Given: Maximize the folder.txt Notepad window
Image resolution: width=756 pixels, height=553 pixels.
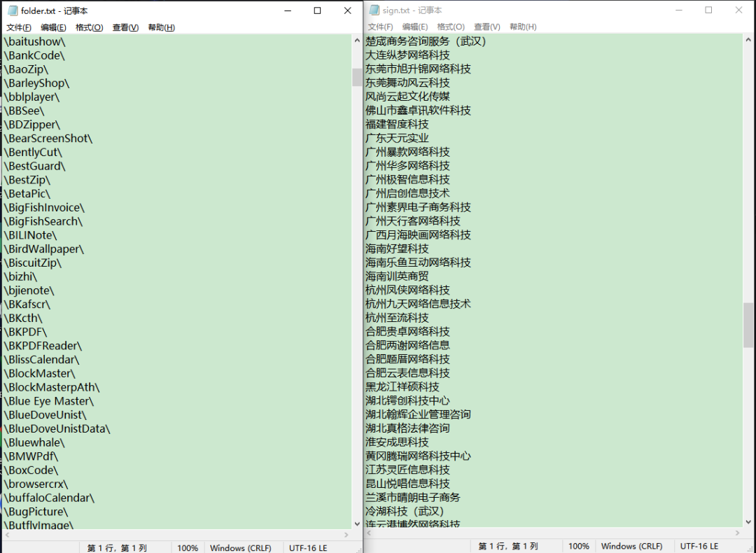Looking at the screenshot, I should click(x=317, y=10).
